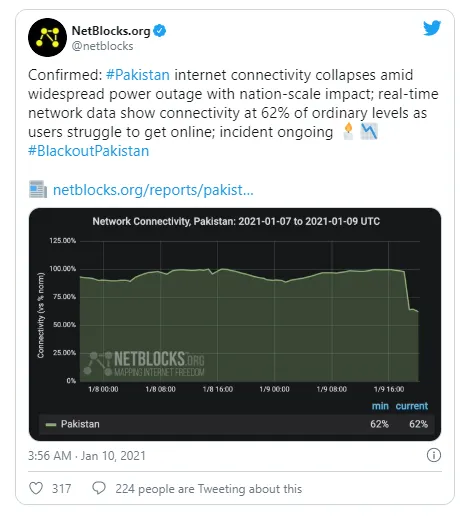Open the @netblocks handle
466x517 pixels.
coord(102,46)
